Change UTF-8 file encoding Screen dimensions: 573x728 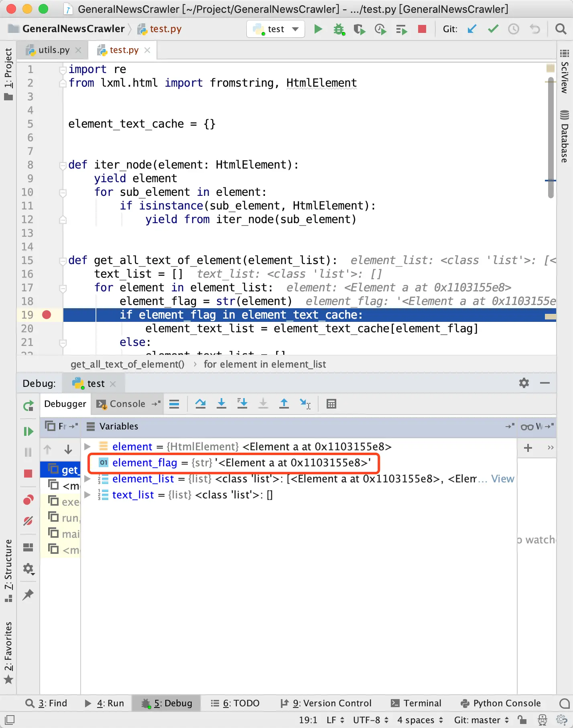pos(371,720)
